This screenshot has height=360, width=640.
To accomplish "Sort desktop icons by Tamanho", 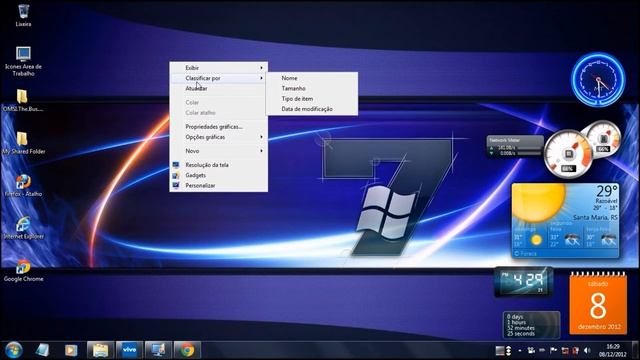I will [312, 88].
